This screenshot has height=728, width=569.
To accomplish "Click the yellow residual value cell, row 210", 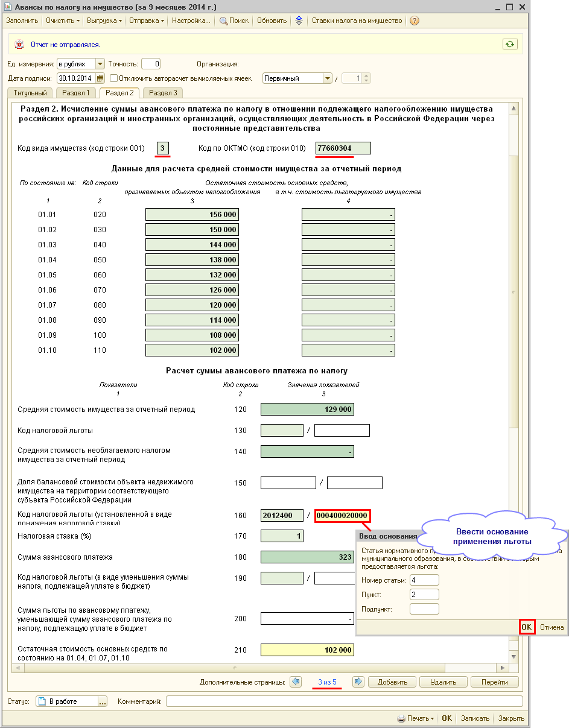I will pos(307,650).
